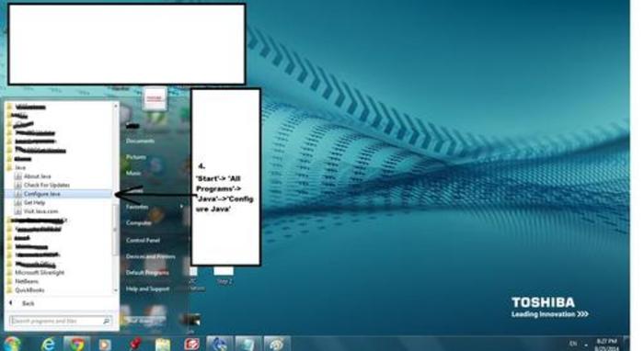Launch Google Chrome from the taskbar
Image resolution: width=644 pixels, height=351 pixels.
click(76, 344)
